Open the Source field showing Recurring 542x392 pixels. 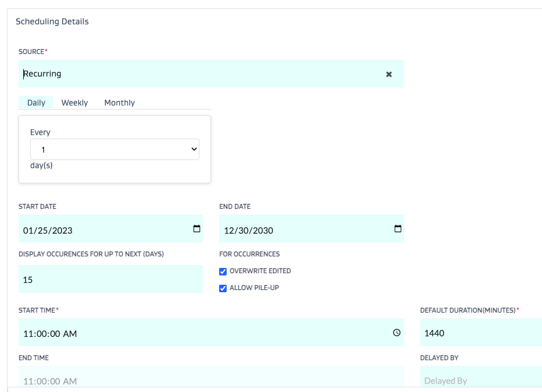pyautogui.click(x=197, y=74)
